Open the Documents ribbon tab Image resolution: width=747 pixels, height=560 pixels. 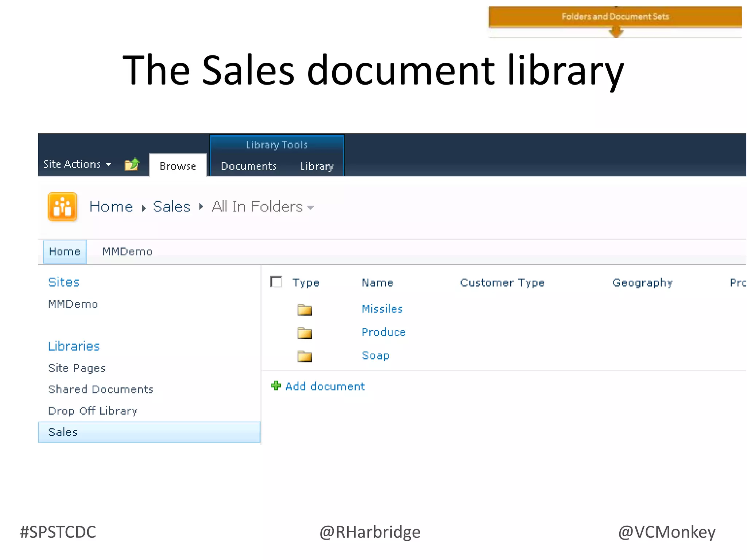(x=249, y=166)
